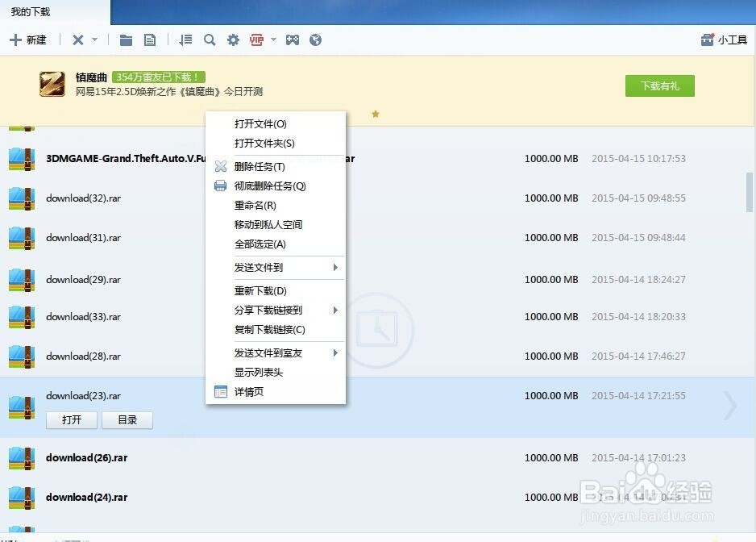This screenshot has height=542, width=756.
Task: Select the 3DMGAME-Grand.Theft.Auto.V file name
Action: point(126,159)
